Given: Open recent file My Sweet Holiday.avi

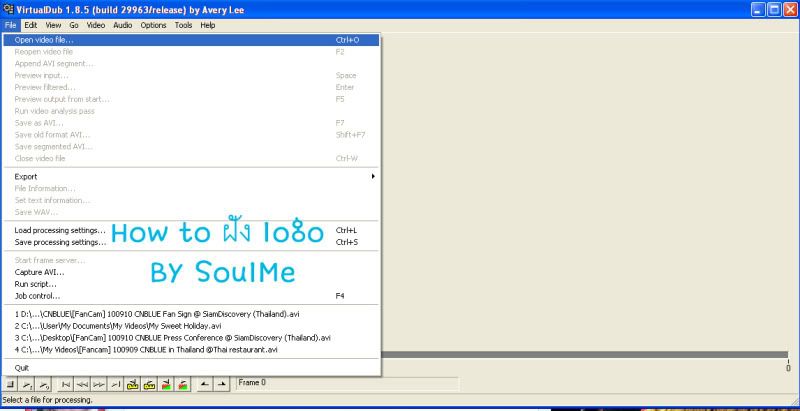Looking at the screenshot, I should (x=191, y=326).
